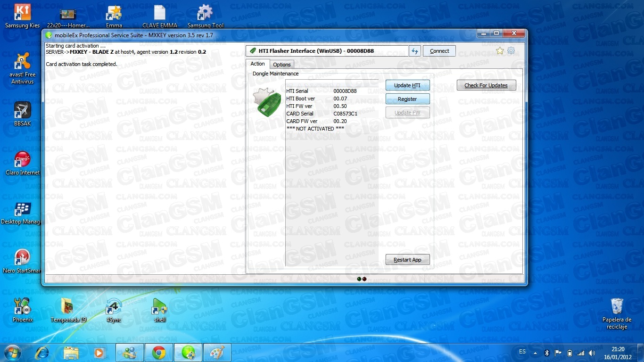The image size is (644, 362).
Task: Launch 4Sync desktop shortcut
Action: coord(114,310)
